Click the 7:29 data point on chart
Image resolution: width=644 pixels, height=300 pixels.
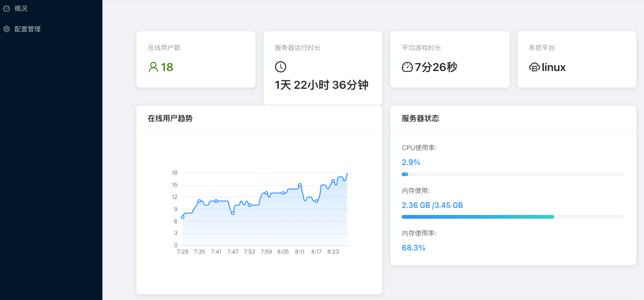coord(182,217)
